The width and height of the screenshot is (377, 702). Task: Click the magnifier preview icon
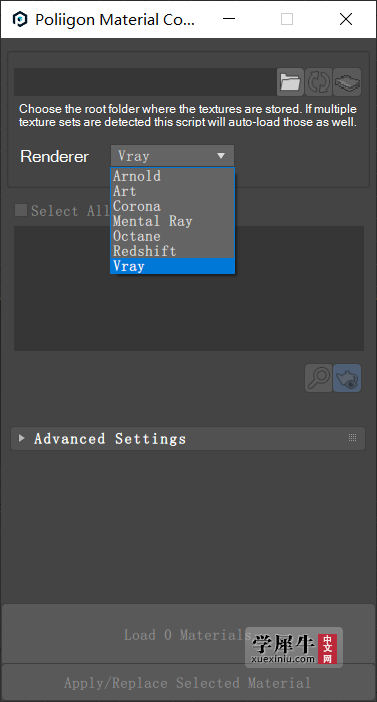pos(318,378)
